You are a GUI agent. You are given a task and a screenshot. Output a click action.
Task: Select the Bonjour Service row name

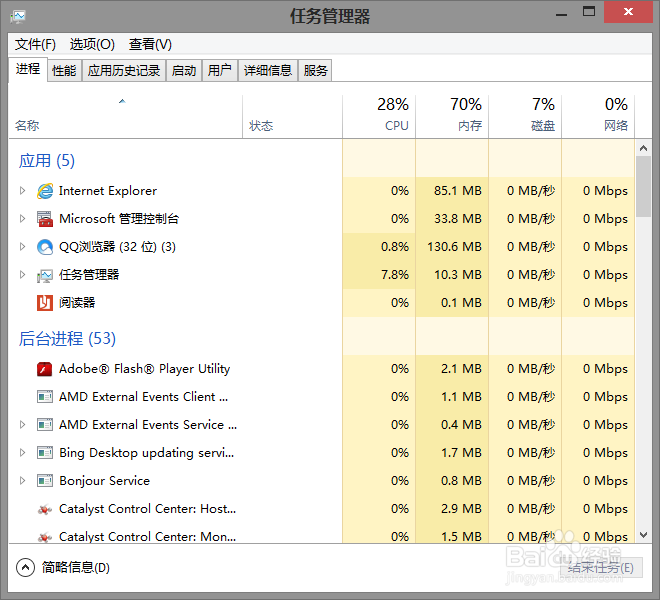(104, 480)
